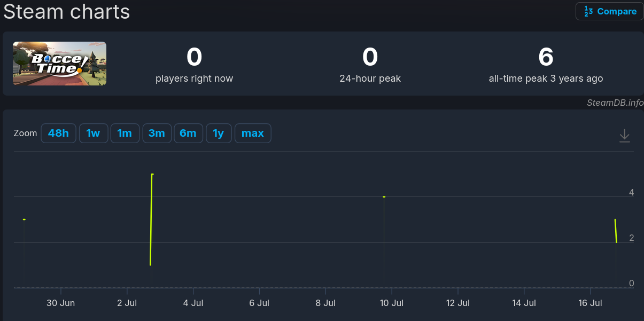Set chart zoom to 48h
644x321 pixels.
pos(59,134)
